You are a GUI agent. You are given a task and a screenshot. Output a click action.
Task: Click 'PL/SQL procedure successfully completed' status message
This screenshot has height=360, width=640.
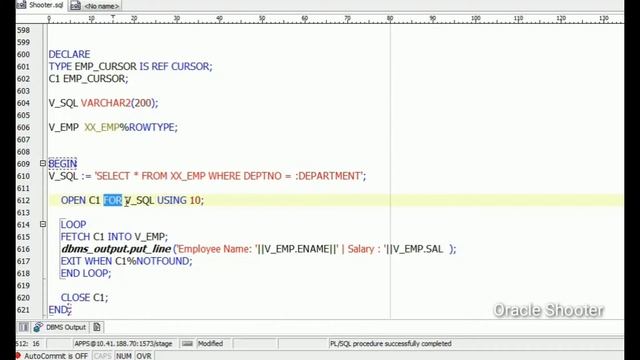click(x=391, y=344)
